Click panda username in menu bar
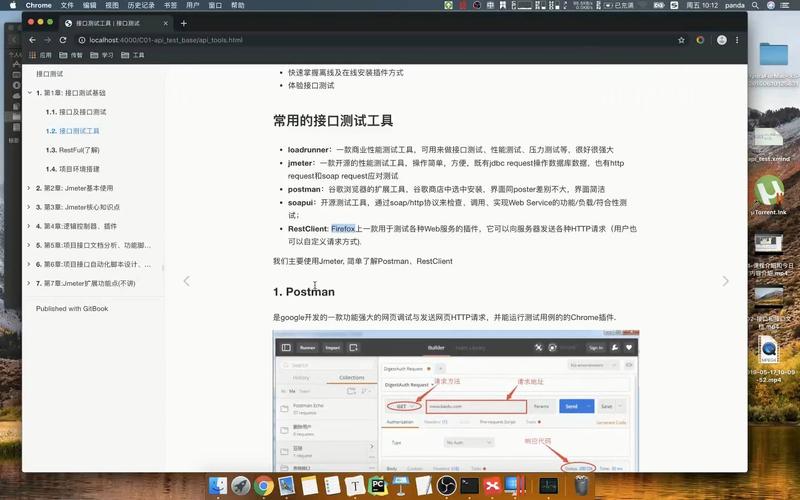800x500 pixels. pos(735,5)
